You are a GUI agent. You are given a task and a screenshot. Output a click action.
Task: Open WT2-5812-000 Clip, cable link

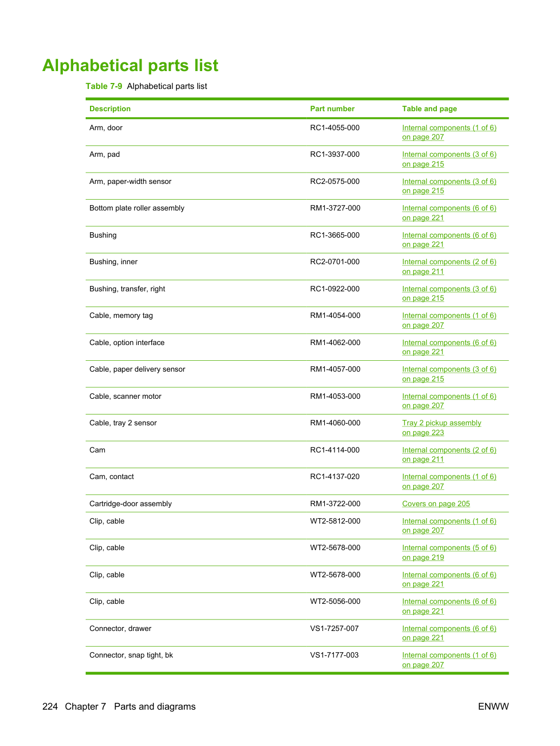449,526
